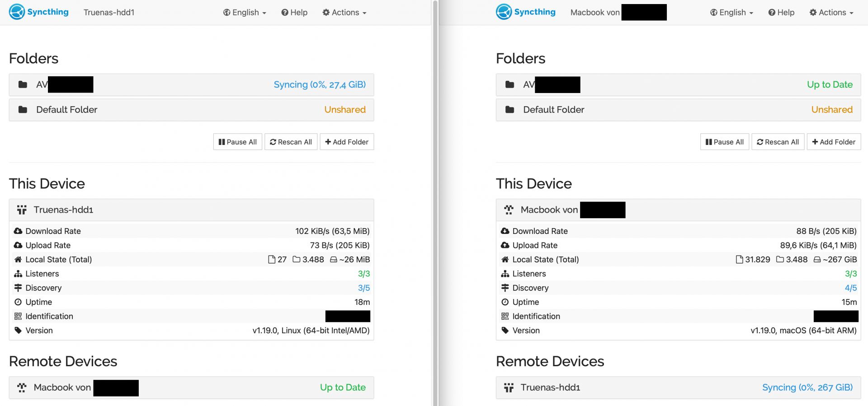Click the AV folder icon in the left window
This screenshot has height=406, width=868.
click(x=23, y=84)
